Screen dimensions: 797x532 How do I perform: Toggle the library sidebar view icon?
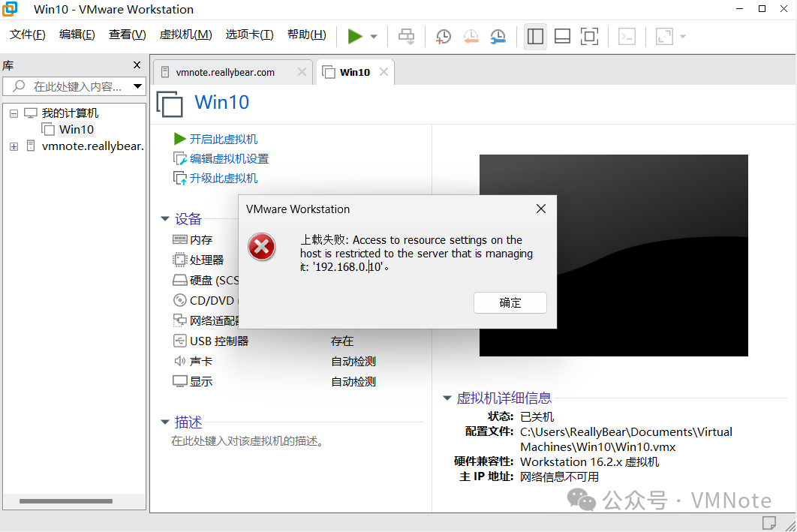[x=535, y=36]
